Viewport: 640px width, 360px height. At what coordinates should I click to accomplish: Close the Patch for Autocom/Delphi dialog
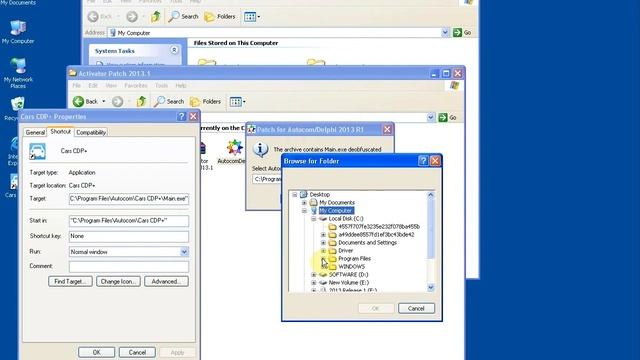387,129
